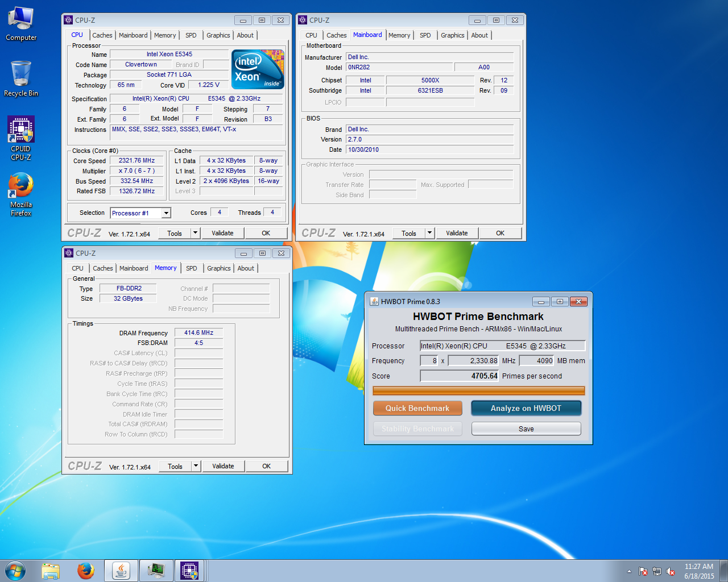Click Tools button in Mainboard window

click(x=409, y=233)
